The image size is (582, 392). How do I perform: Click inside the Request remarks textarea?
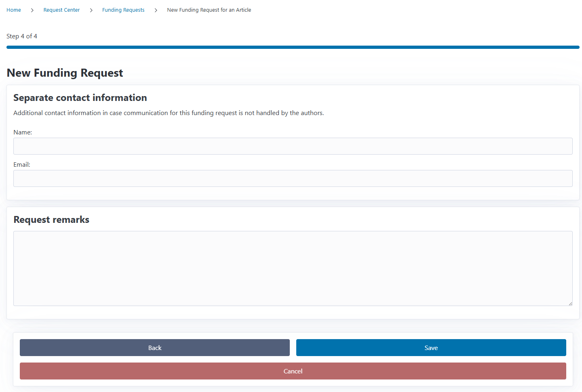(293, 268)
